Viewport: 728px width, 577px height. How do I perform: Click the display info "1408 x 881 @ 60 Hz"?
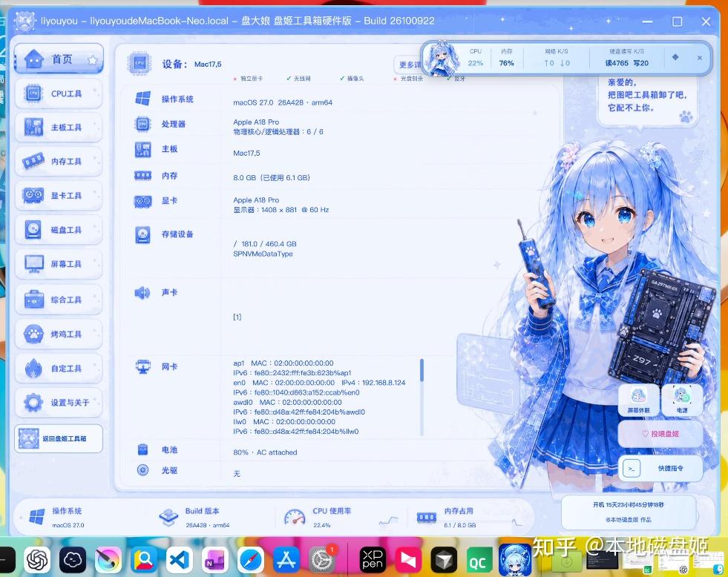click(295, 210)
